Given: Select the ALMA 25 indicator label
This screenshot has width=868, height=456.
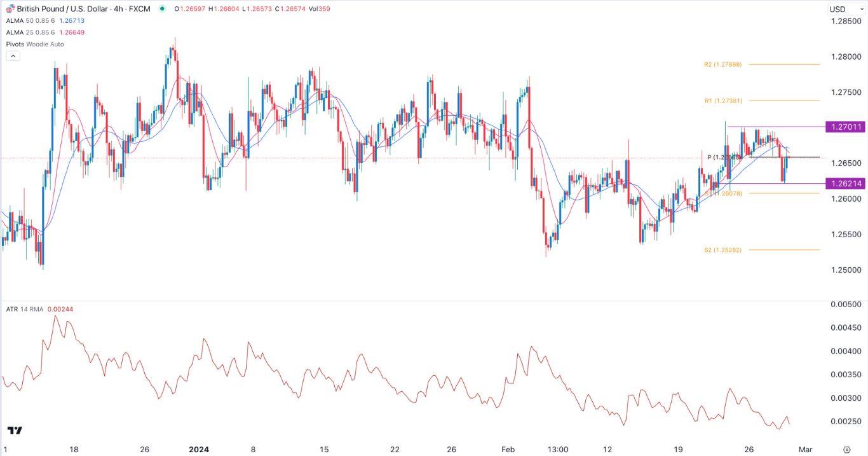Looking at the screenshot, I should pos(20,32).
